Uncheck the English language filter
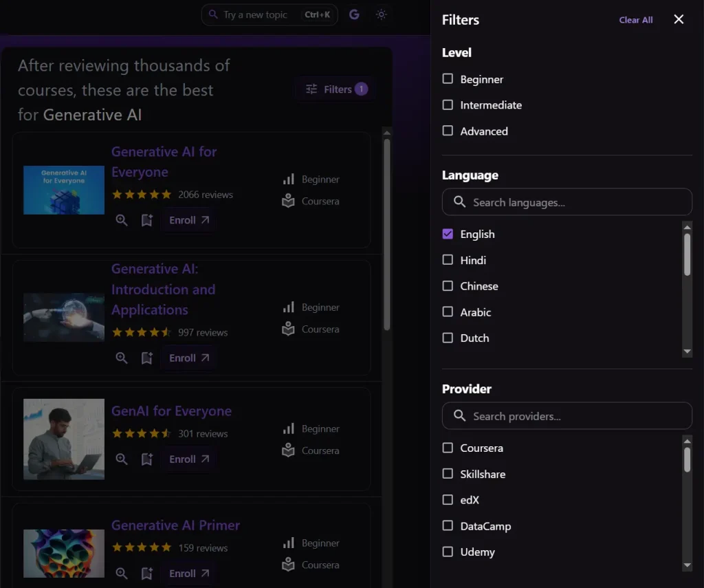Viewport: 704px width, 588px height. tap(448, 234)
